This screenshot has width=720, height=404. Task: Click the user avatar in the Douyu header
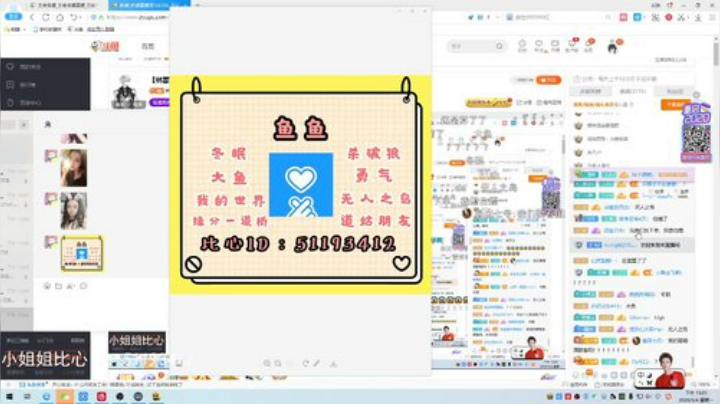pyautogui.click(x=613, y=46)
